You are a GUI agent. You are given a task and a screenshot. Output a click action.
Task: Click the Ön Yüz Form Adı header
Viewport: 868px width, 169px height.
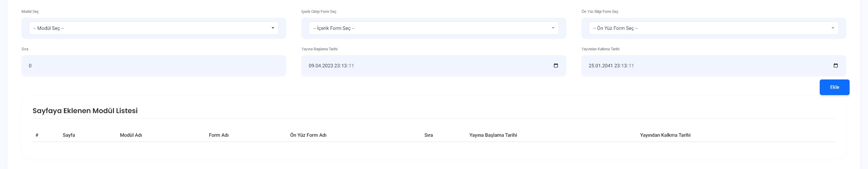(x=308, y=135)
